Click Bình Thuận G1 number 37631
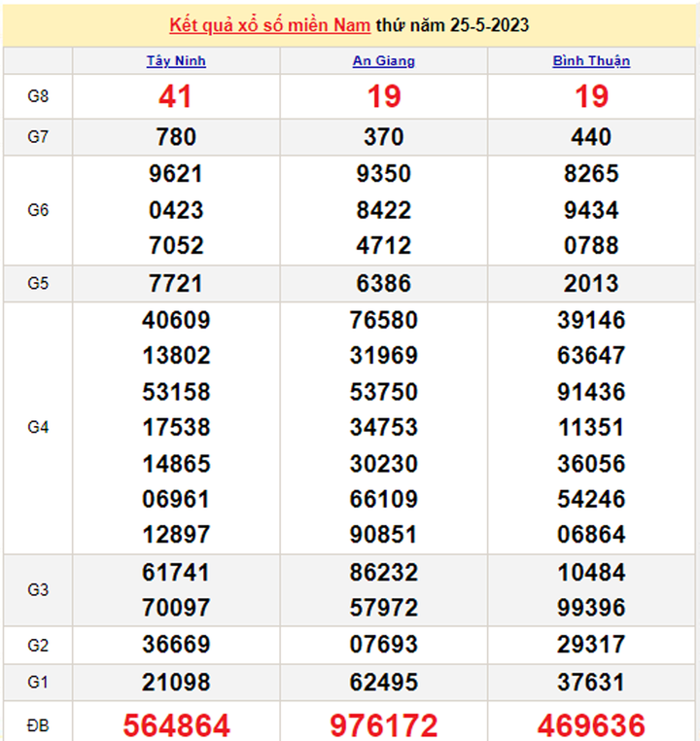This screenshot has height=741, width=700. tap(591, 682)
